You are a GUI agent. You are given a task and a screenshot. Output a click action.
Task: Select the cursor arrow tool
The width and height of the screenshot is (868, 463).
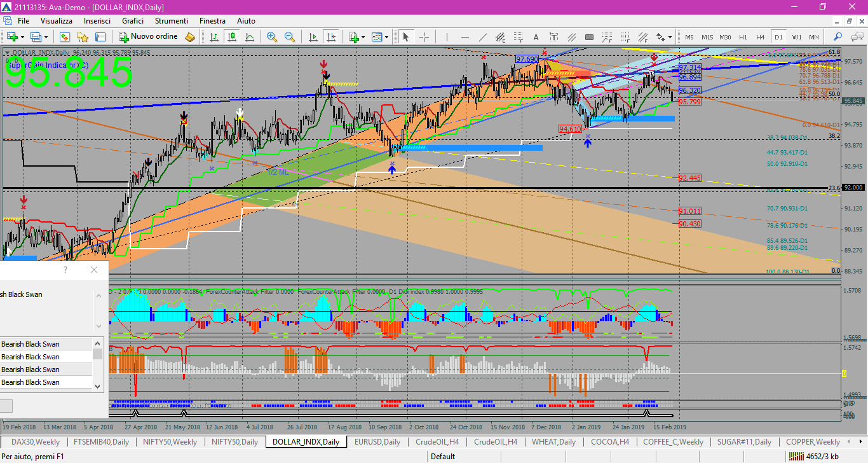pos(406,37)
